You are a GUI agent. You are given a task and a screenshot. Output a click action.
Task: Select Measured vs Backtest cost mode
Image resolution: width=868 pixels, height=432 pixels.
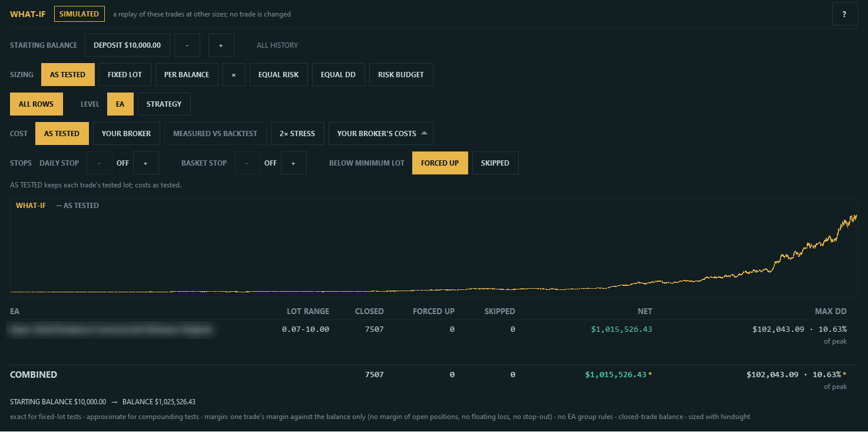pos(216,134)
